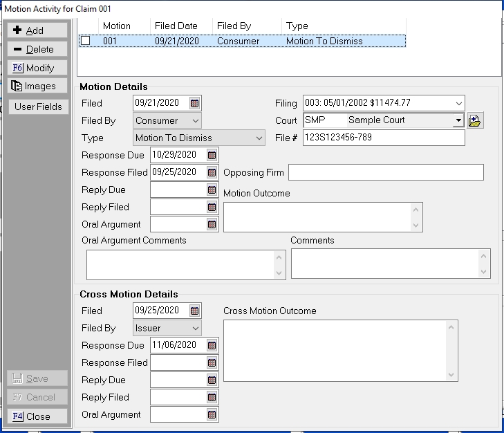
Task: Open calendar for Motion Response Filed date
Action: (212, 172)
